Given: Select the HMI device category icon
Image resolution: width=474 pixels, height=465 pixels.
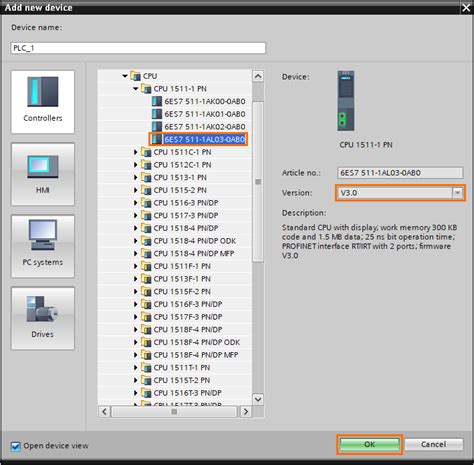Looking at the screenshot, I should (43, 166).
